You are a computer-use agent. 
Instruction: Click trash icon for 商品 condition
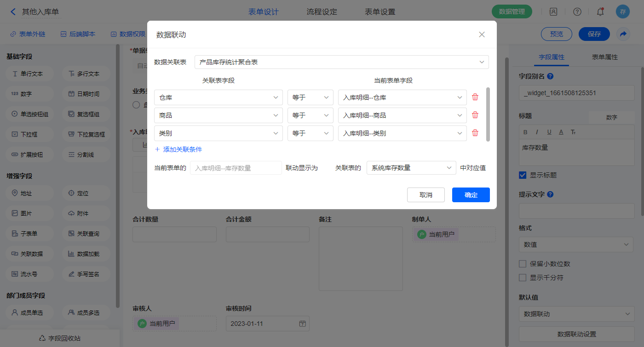pos(475,115)
